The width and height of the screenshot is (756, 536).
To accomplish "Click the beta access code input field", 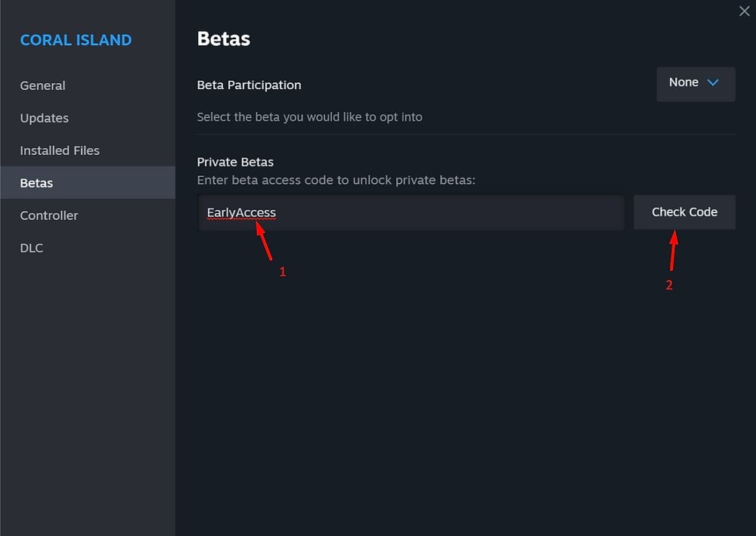I will click(x=438, y=212).
